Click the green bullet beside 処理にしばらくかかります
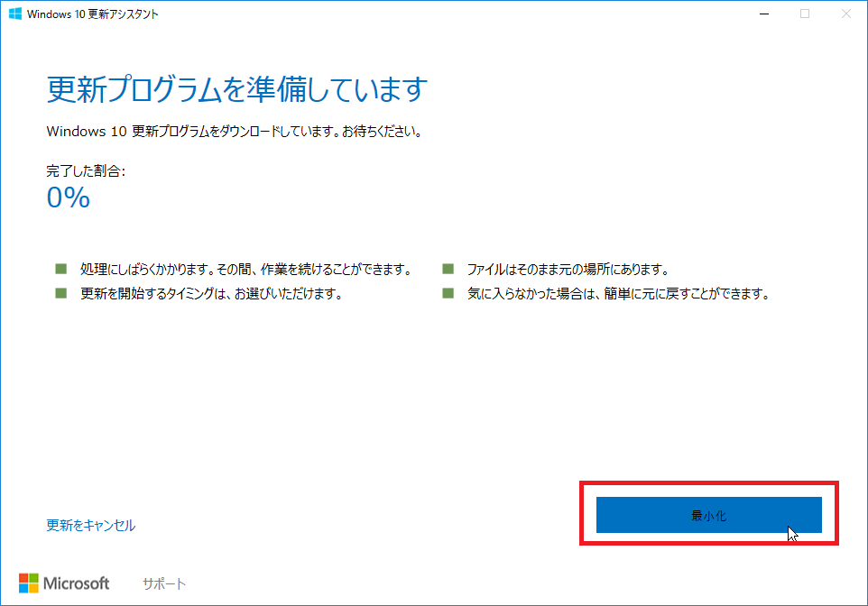 click(60, 269)
